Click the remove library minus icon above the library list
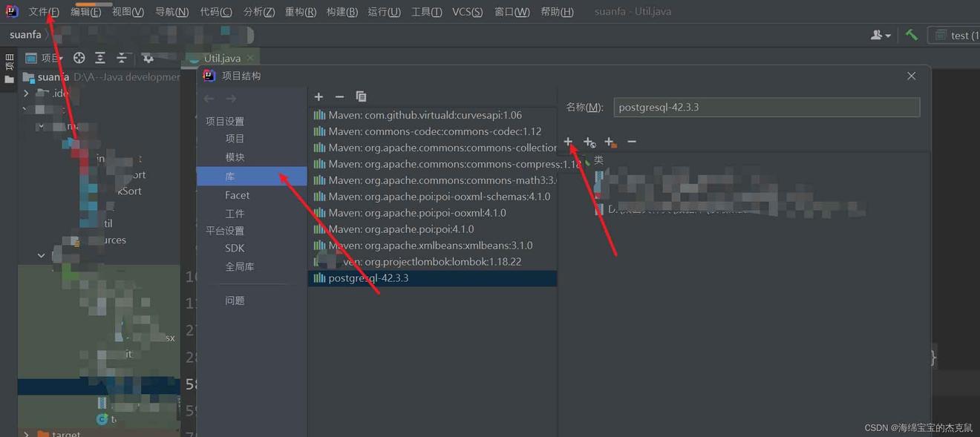The height and width of the screenshot is (437, 980). tap(339, 96)
